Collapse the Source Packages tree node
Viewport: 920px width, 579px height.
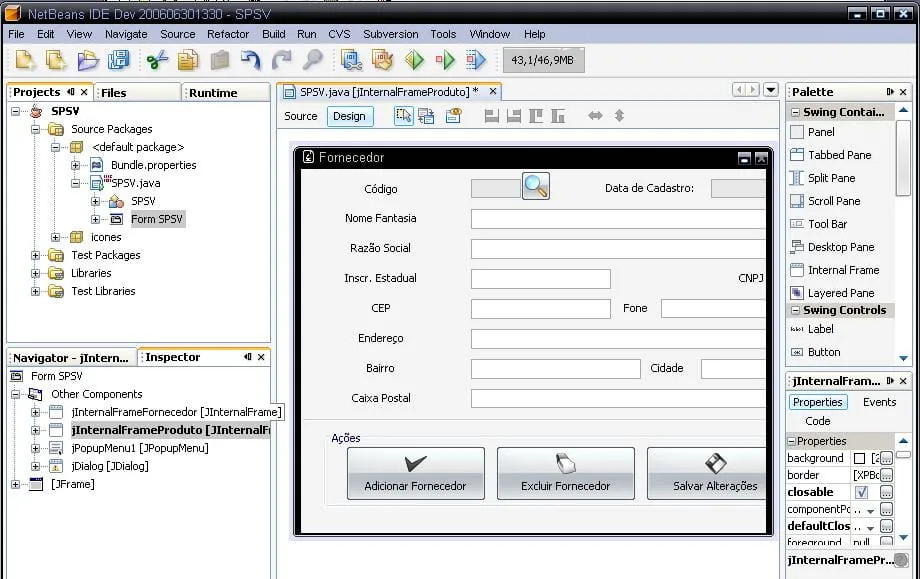(36, 129)
